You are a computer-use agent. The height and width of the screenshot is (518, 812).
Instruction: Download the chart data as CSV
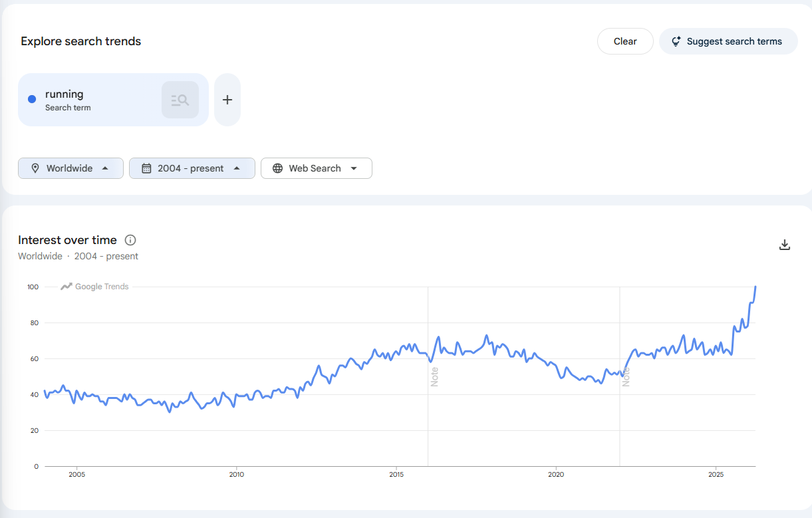click(785, 245)
